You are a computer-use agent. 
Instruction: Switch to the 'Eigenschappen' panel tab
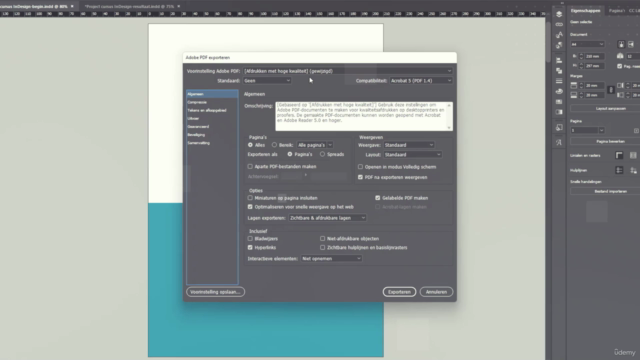coord(585,11)
